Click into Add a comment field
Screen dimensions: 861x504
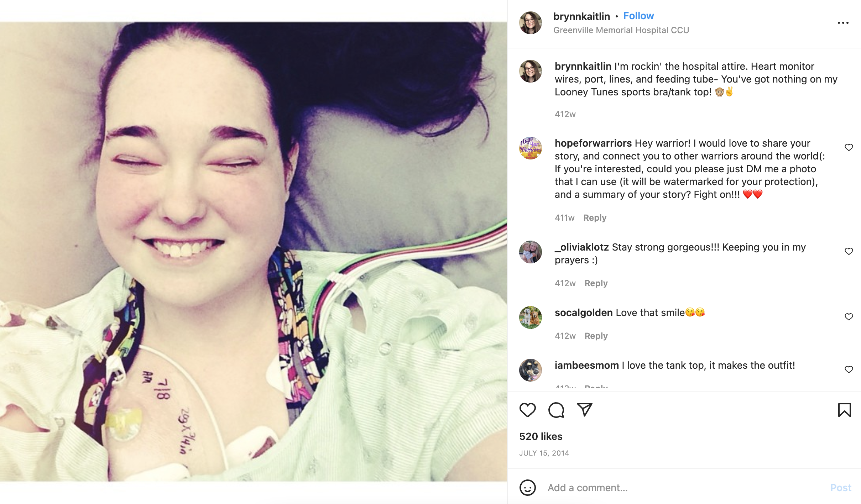point(684,488)
